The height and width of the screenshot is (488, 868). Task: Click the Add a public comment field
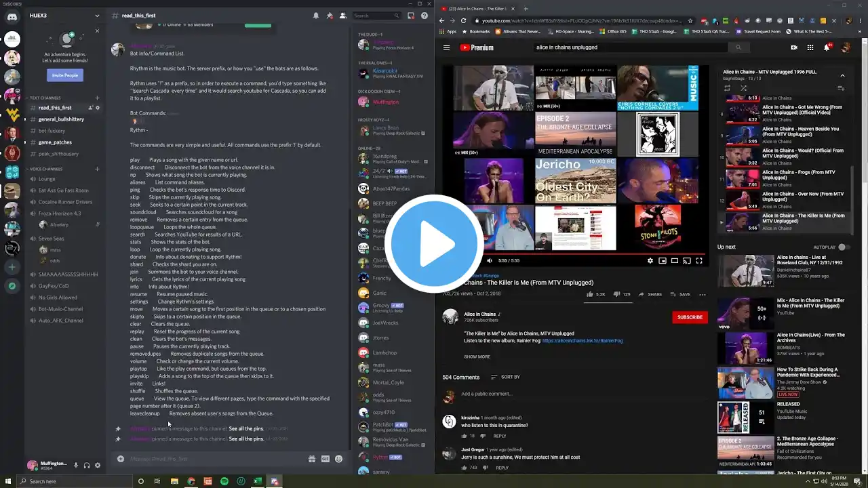point(583,394)
